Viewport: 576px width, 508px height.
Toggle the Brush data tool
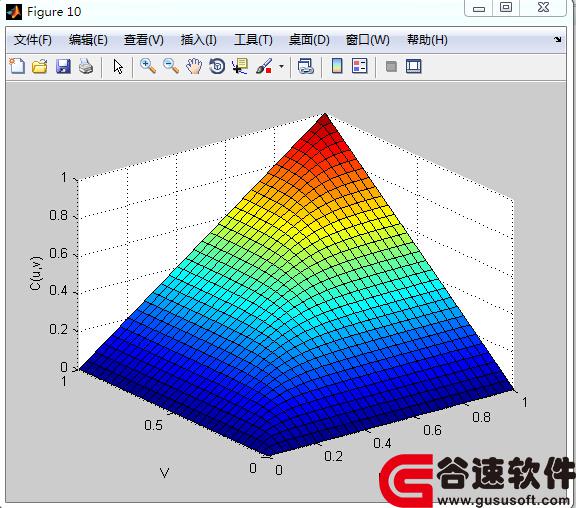[x=264, y=66]
